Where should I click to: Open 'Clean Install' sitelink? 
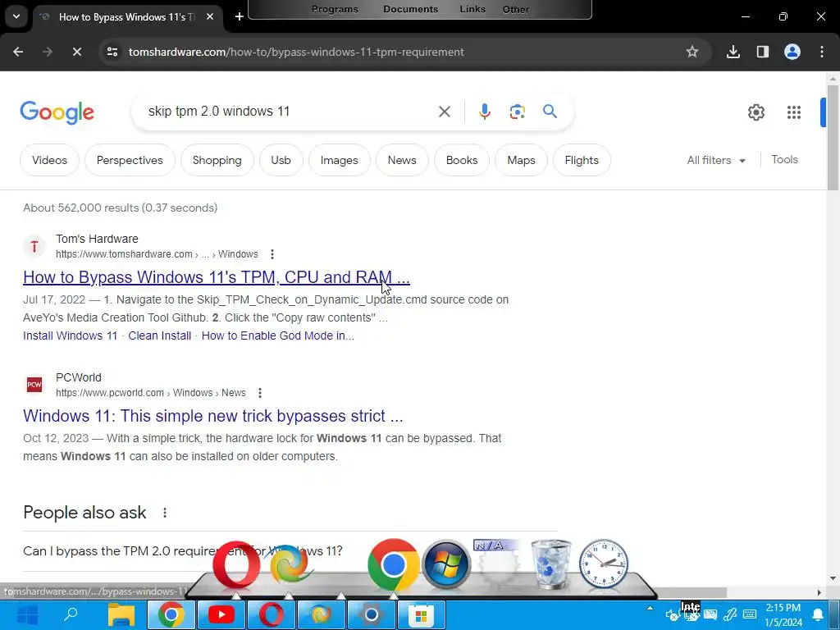tap(160, 336)
